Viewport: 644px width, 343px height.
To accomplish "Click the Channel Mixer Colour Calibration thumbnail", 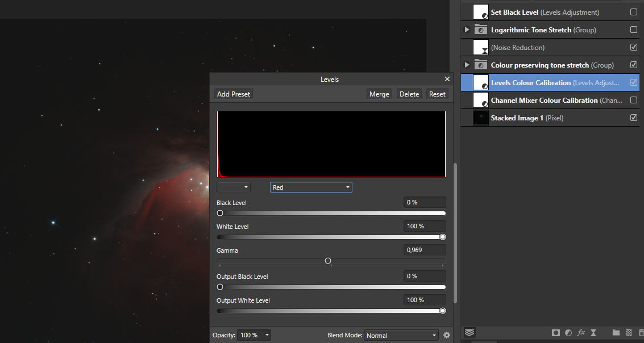I will [x=480, y=100].
